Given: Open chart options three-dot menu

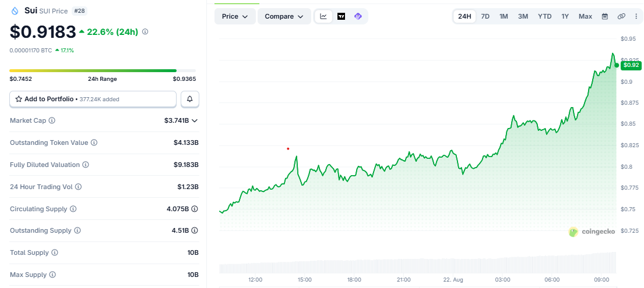Looking at the screenshot, I should click(636, 16).
